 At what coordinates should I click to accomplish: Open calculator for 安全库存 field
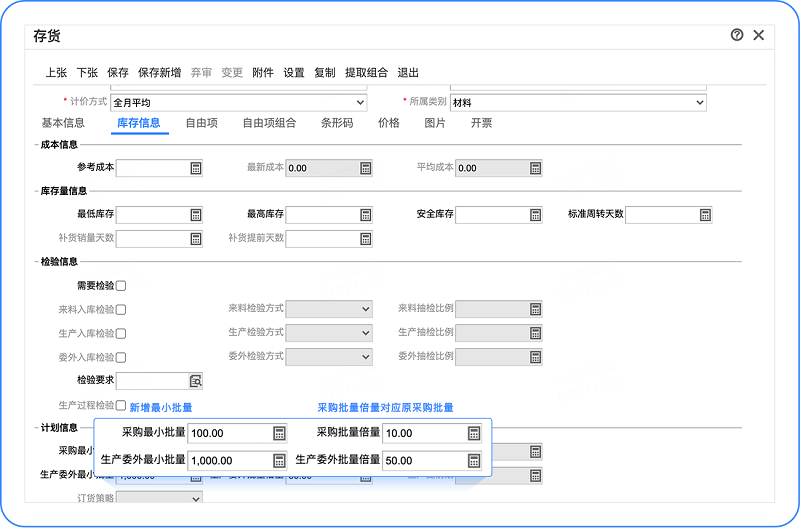click(x=536, y=215)
